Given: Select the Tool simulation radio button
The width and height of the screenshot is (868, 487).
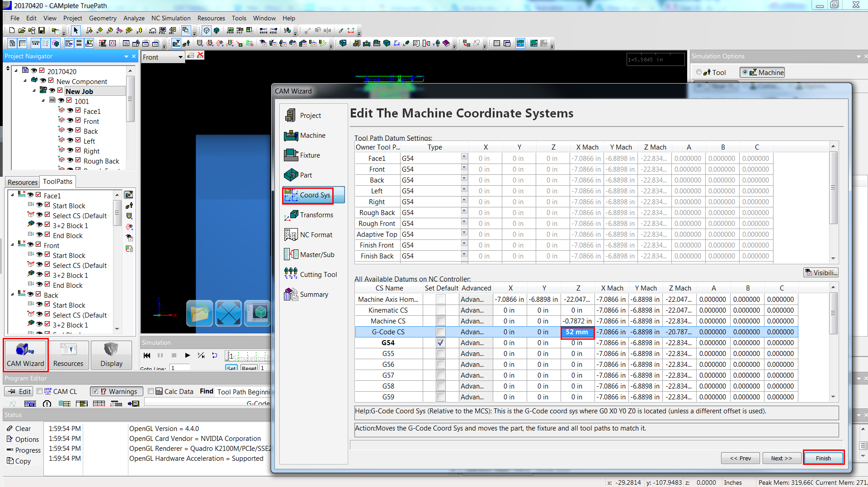Looking at the screenshot, I should [699, 72].
